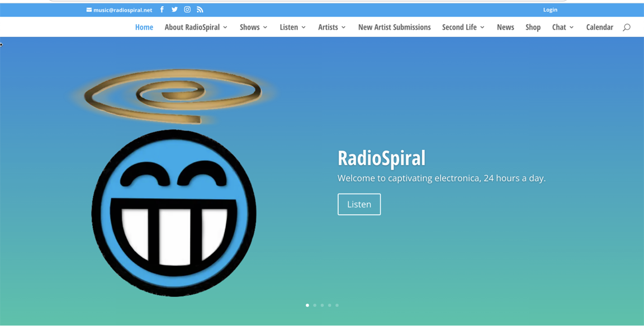Click the smiley face logo image

(x=174, y=213)
